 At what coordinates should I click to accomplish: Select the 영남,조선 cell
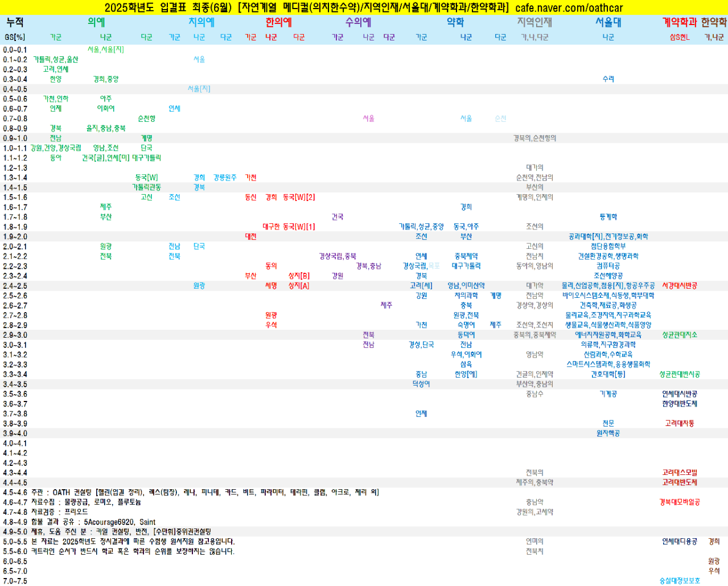(106, 147)
